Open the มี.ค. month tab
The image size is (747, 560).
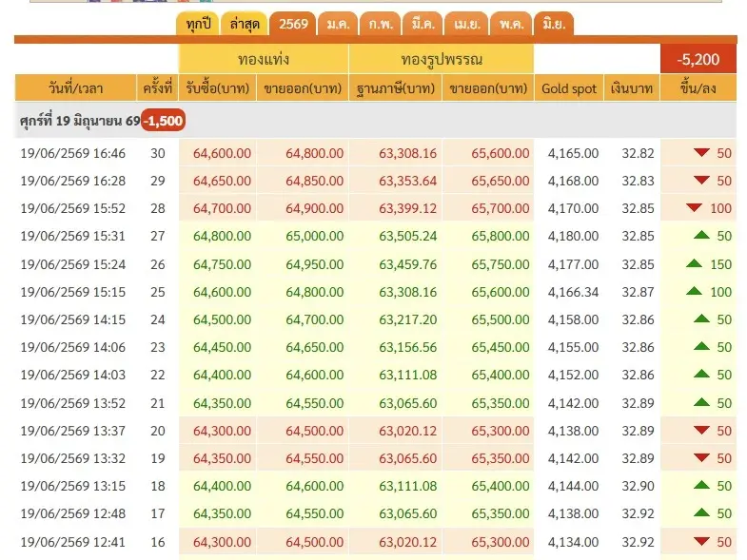(x=423, y=24)
